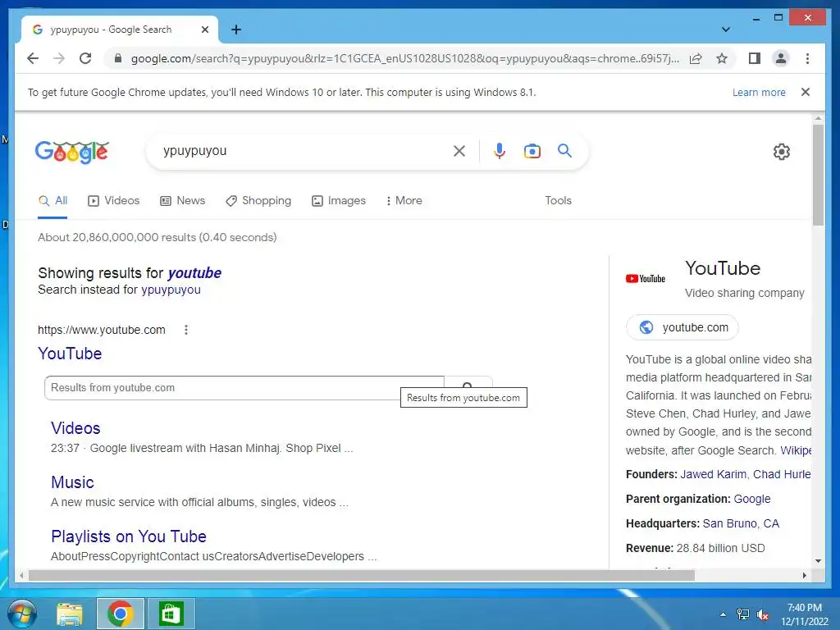Image resolution: width=840 pixels, height=630 pixels.
Task: Click the grayed forward navigation arrow
Action: (x=59, y=58)
